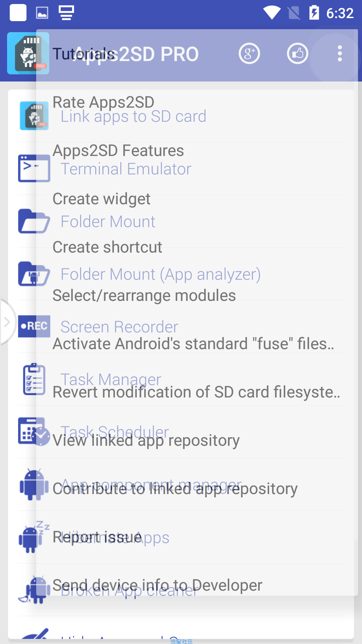The height and width of the screenshot is (644, 362).
Task: Tap the Apps2SD PRO app logo
Action: (x=28, y=53)
